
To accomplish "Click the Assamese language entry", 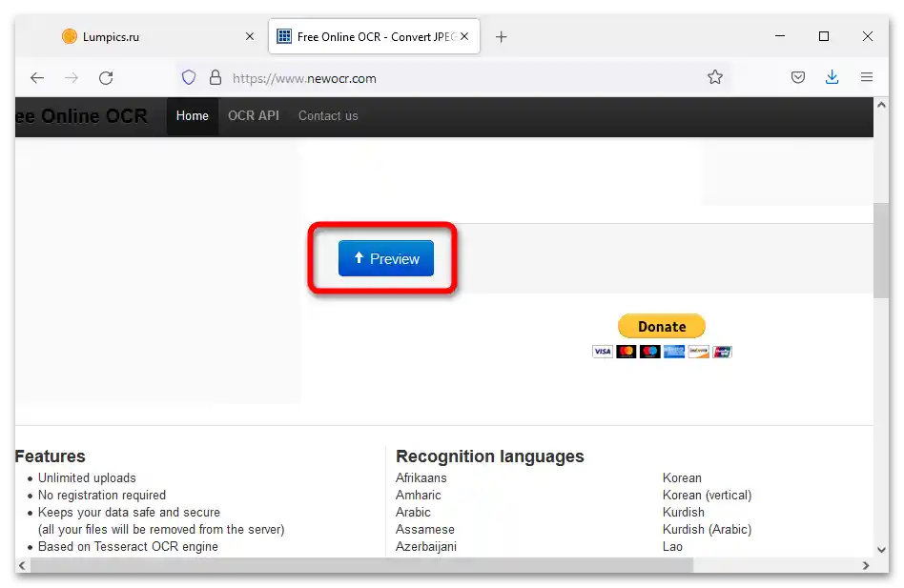I will click(x=425, y=529).
